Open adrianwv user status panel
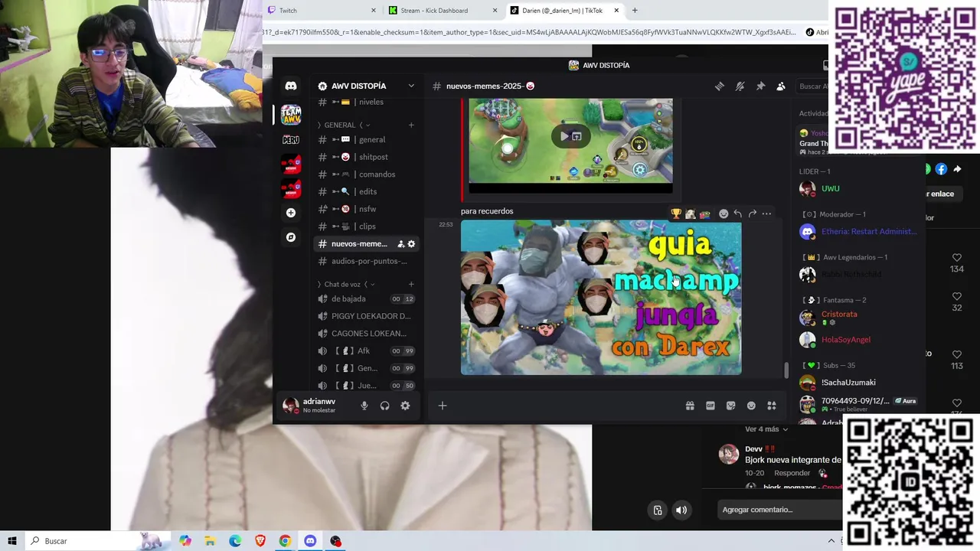Image resolution: width=980 pixels, height=551 pixels. [x=310, y=406]
